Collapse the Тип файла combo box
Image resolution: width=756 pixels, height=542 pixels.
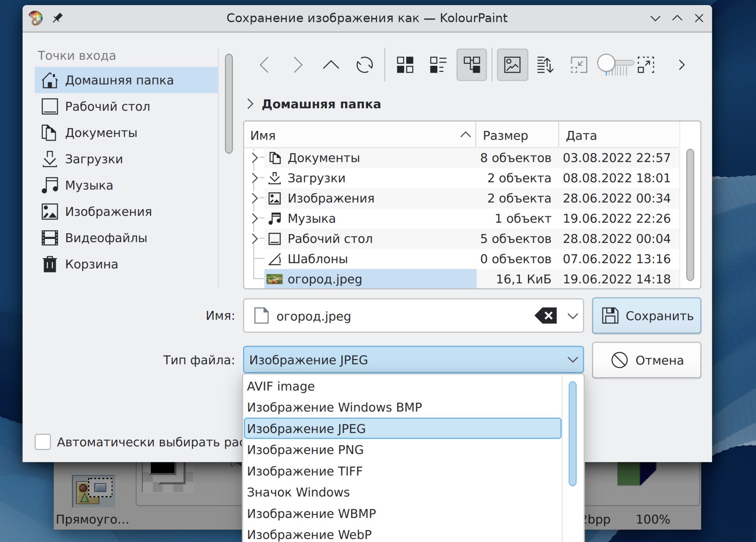pos(413,360)
